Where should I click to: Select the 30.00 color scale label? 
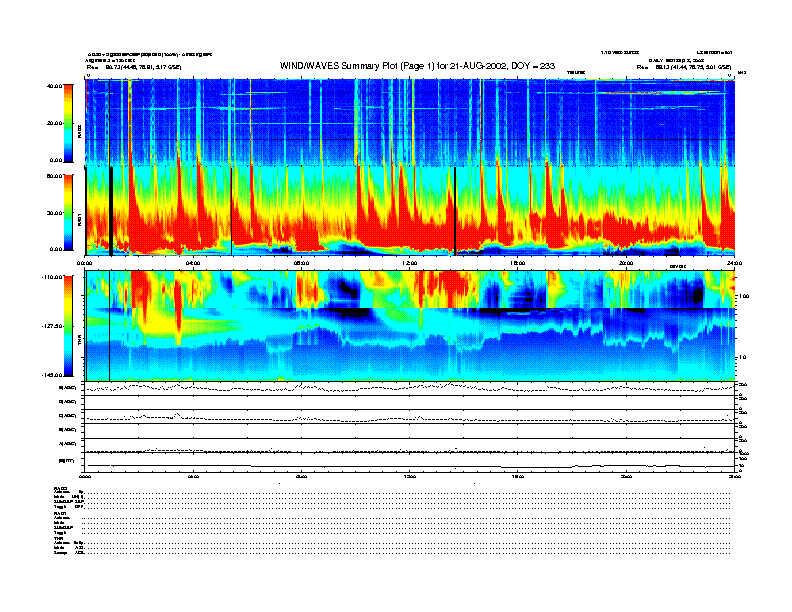[x=55, y=213]
